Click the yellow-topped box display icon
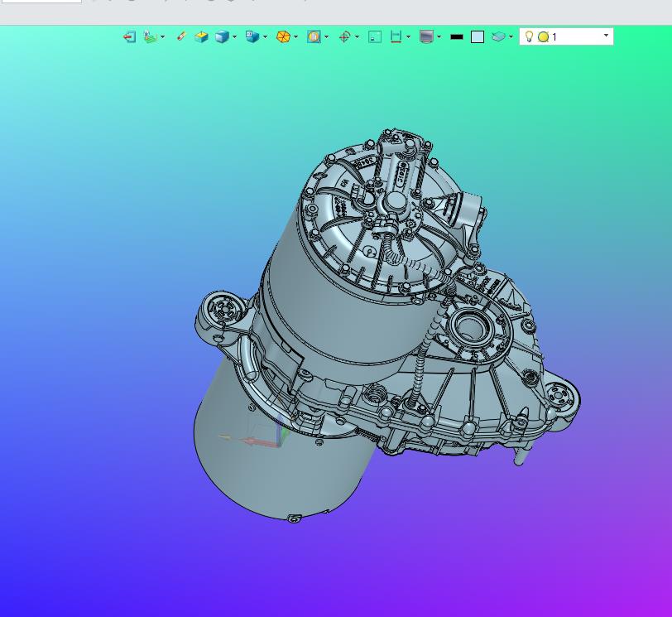This screenshot has height=617, width=672. (201, 37)
